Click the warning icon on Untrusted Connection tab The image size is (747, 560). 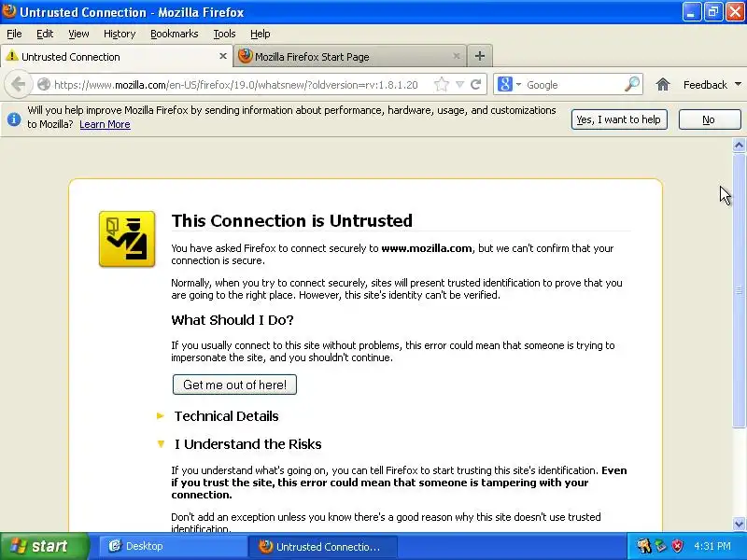click(12, 56)
